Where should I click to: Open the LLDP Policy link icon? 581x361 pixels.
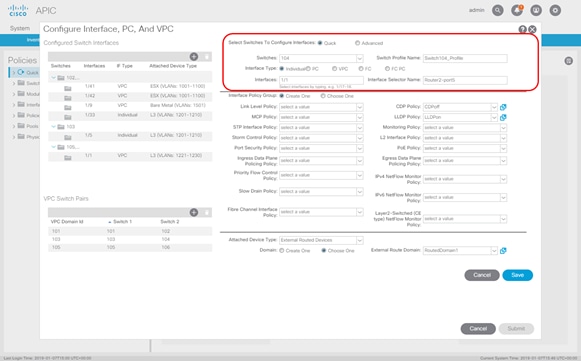503,117
